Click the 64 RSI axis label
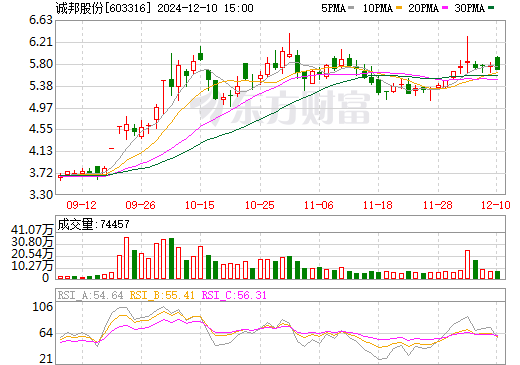Viewport: 520px width, 365px height. [x=46, y=333]
